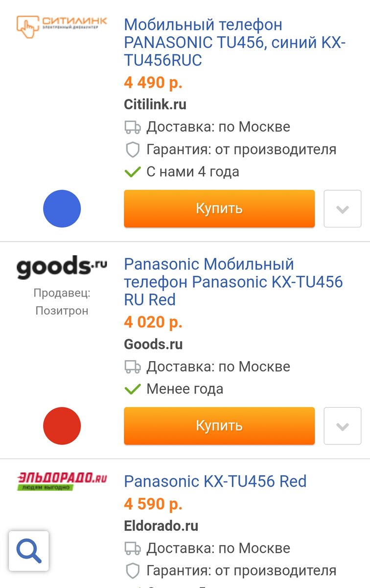Viewport: 370px width, 588px height.
Task: Tap the Eldorado store logo
Action: point(62,481)
